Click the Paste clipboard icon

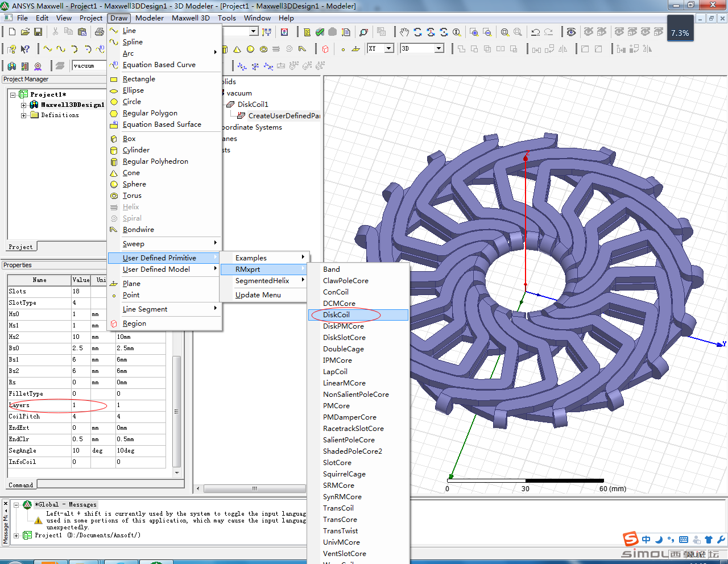click(82, 32)
